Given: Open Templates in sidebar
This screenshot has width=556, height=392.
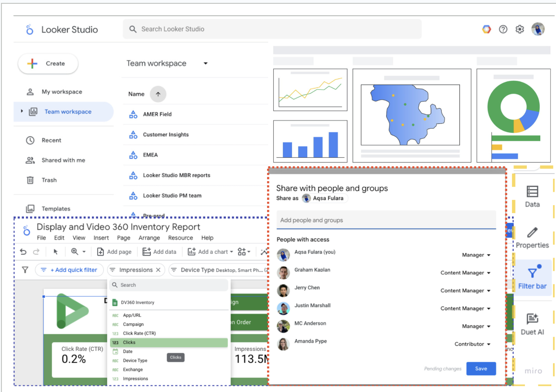Looking at the screenshot, I should 56,209.
